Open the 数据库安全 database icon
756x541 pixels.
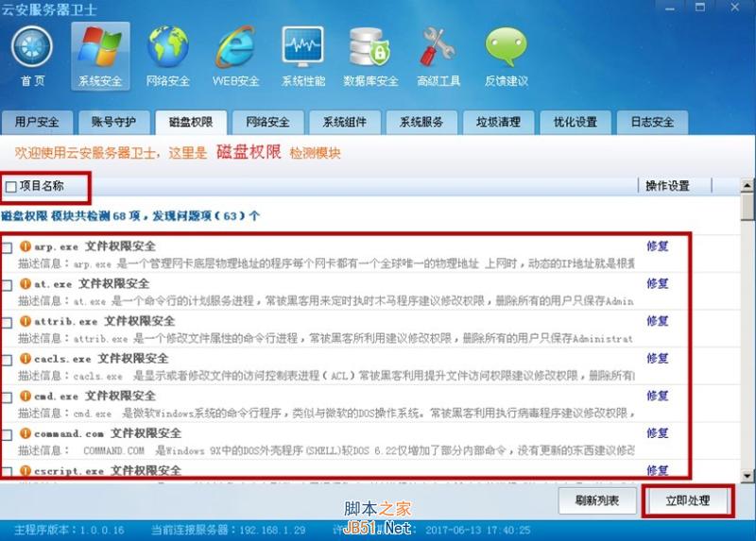click(x=370, y=48)
